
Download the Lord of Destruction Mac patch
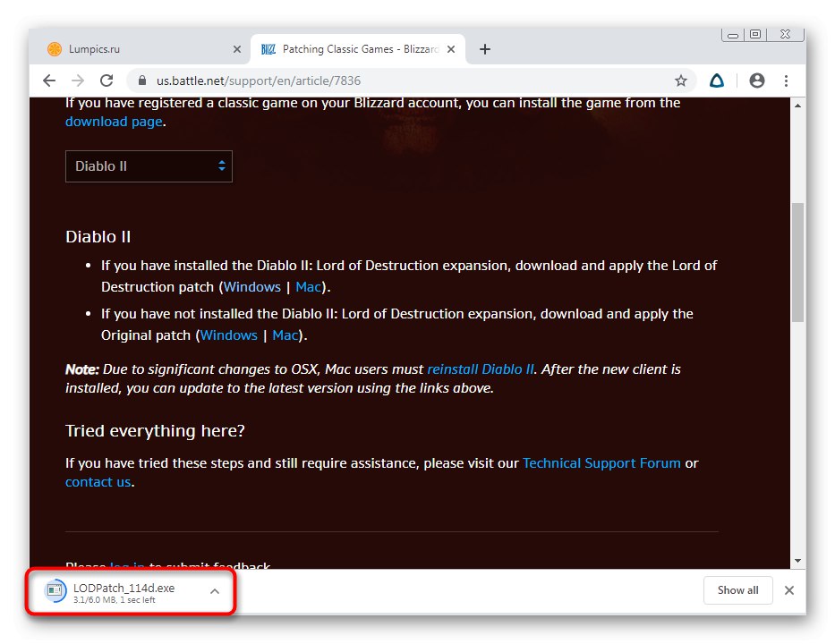pyautogui.click(x=309, y=287)
